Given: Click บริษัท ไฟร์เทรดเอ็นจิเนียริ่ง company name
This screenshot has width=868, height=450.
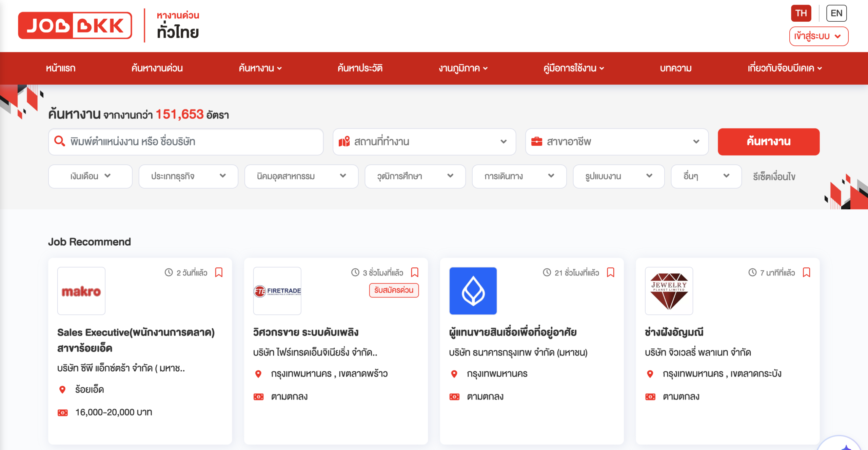Looking at the screenshot, I should pyautogui.click(x=315, y=353).
